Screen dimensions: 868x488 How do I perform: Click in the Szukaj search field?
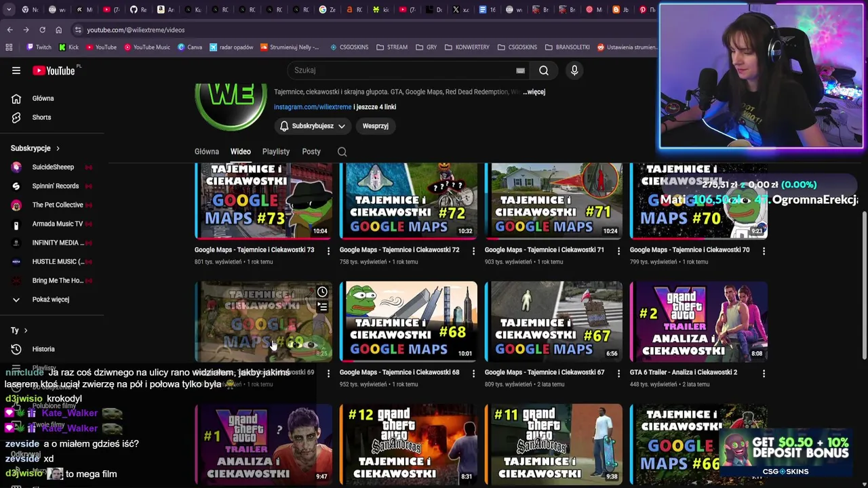407,70
